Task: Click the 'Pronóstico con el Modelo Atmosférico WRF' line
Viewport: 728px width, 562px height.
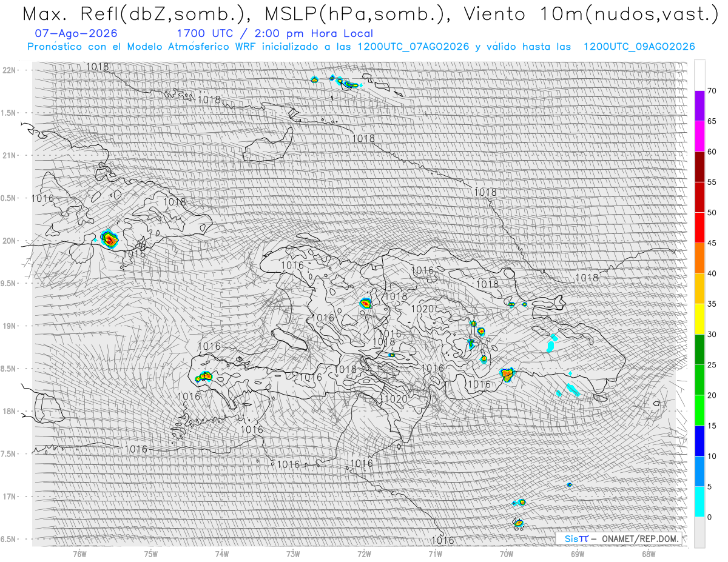Action: click(361, 47)
